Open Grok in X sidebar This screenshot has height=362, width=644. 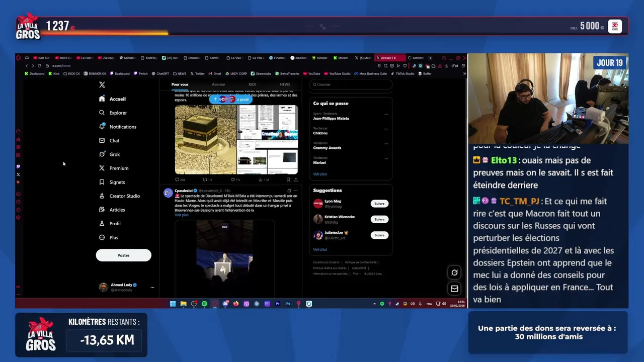pos(109,154)
